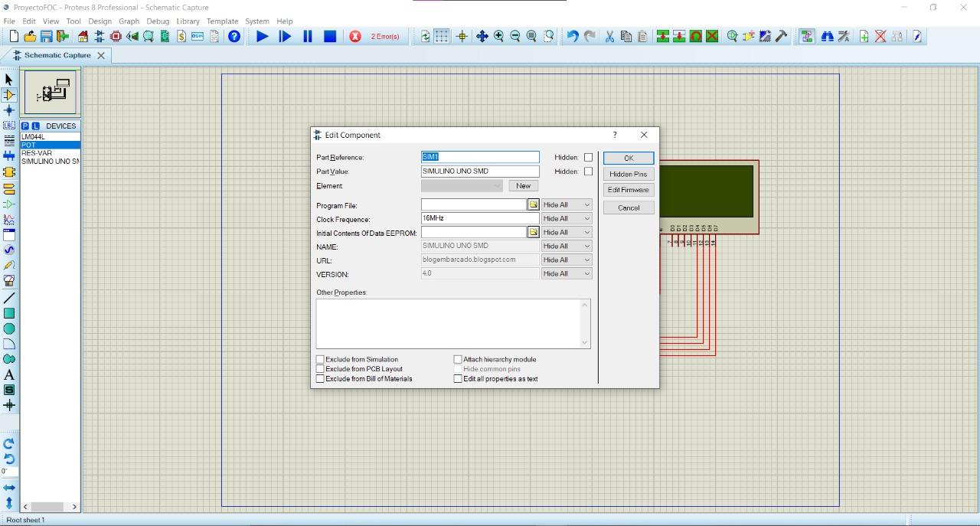Toggle Hidden checkbox for Part Reference
The height and width of the screenshot is (526, 980).
pyautogui.click(x=588, y=158)
